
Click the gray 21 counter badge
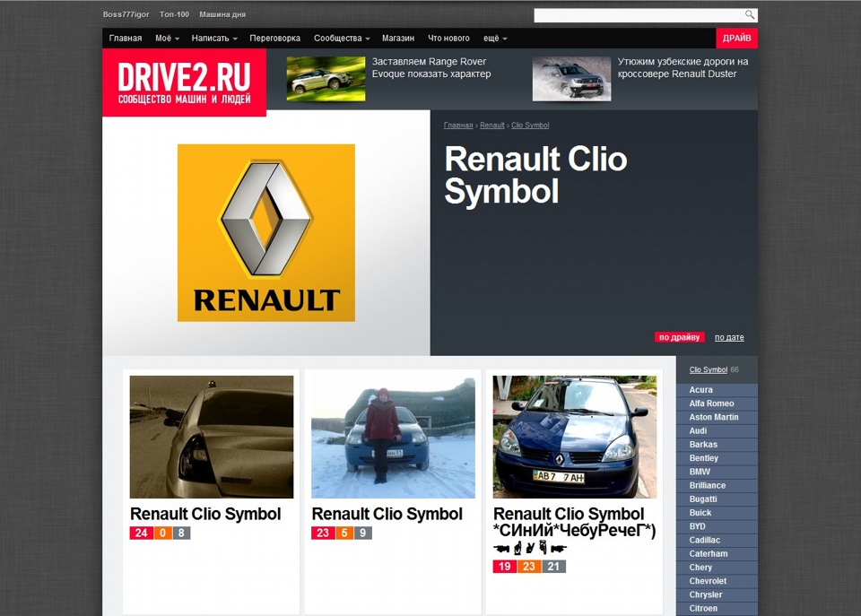[553, 566]
